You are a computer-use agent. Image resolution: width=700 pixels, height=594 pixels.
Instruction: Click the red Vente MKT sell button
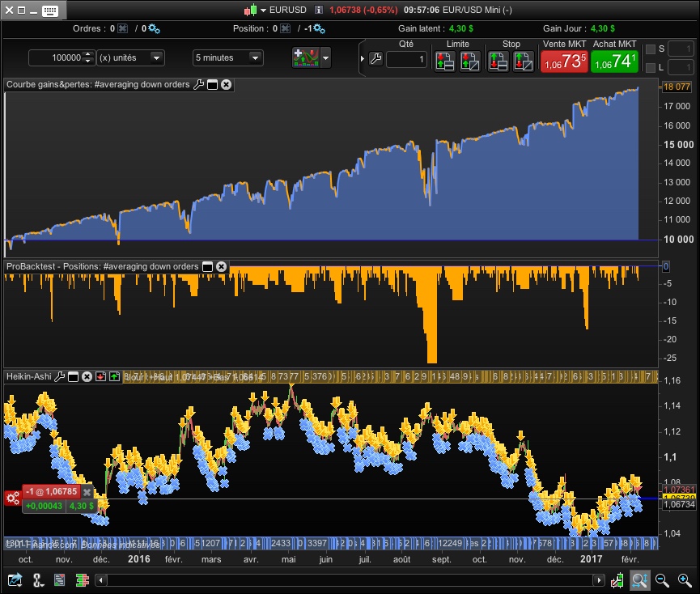pos(564,62)
